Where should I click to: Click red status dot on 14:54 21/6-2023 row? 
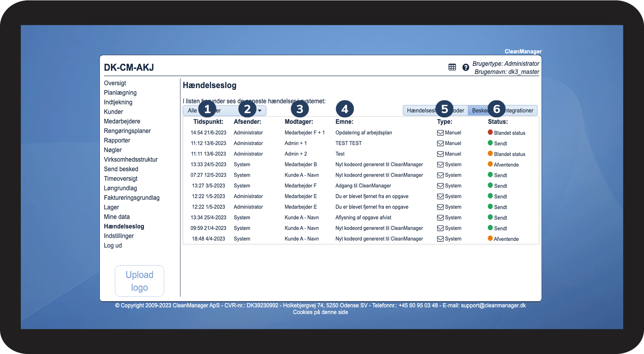point(490,132)
